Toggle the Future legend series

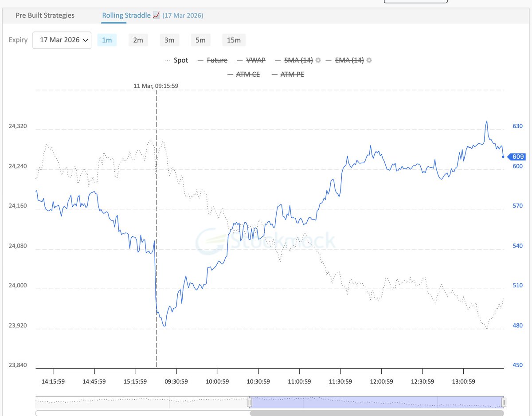click(212, 60)
